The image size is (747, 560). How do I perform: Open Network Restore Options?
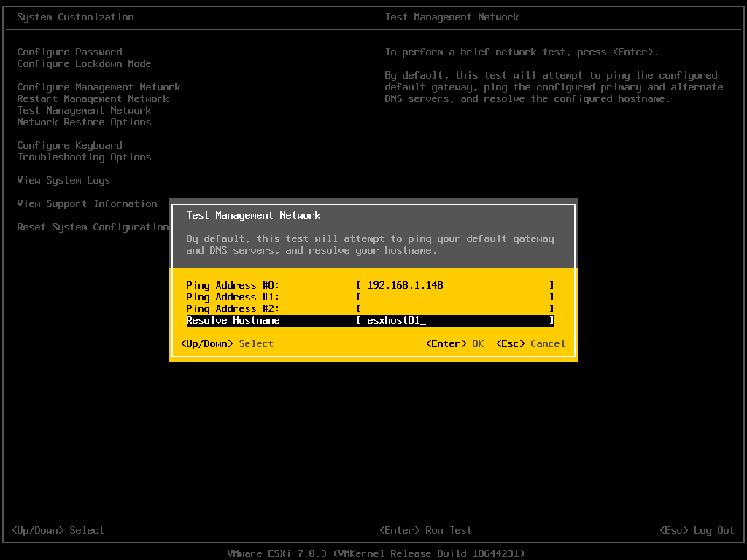click(85, 122)
